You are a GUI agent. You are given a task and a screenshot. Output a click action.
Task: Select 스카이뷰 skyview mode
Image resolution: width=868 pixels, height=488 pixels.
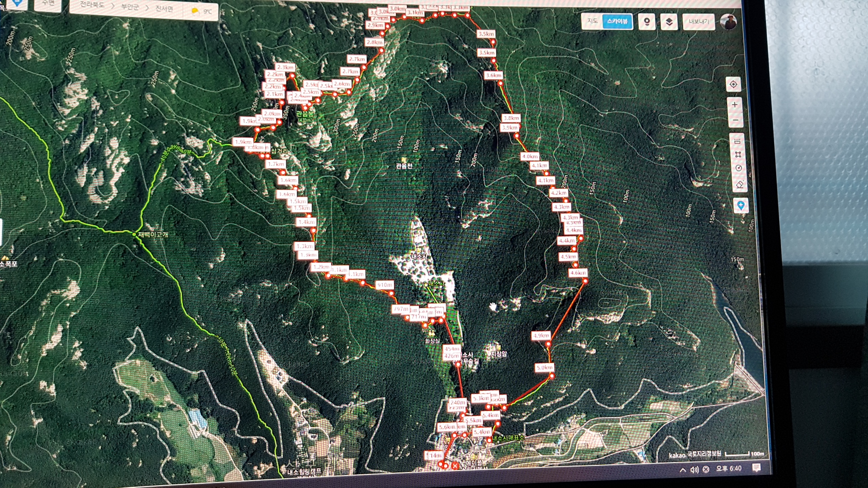click(617, 22)
